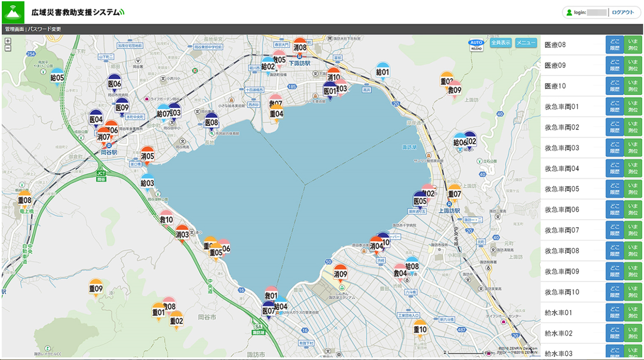The image size is (644, 360).
Task: Select the 消08 fire marker near 下諏訪駅
Action: point(300,47)
